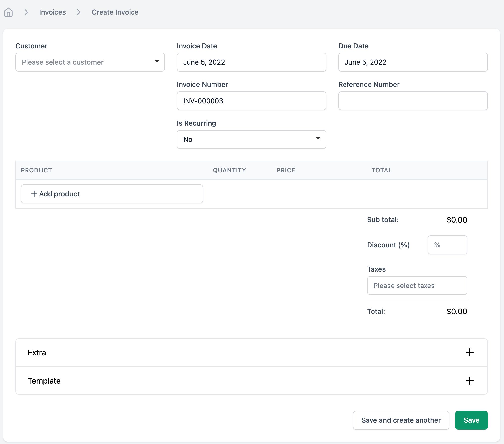Click the home icon in the breadcrumb
Image resolution: width=504 pixels, height=444 pixels.
pos(8,12)
